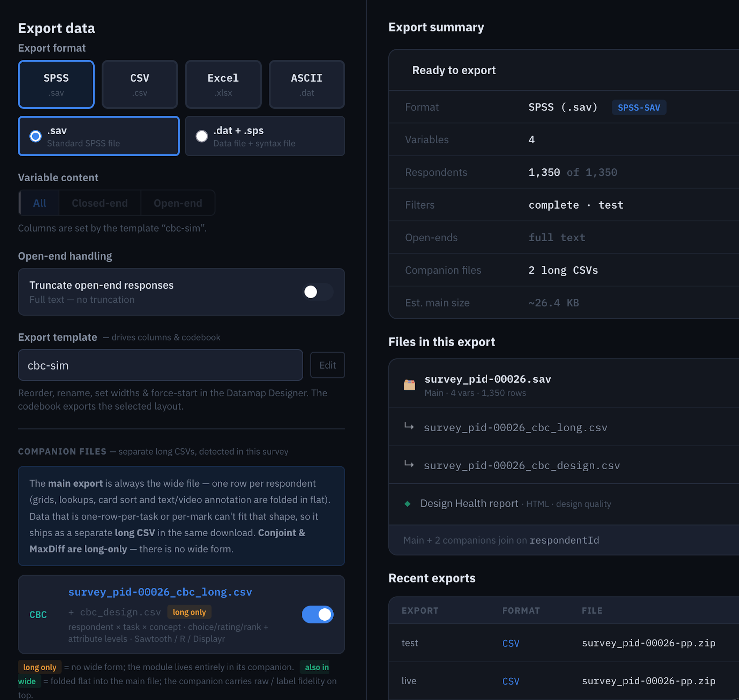This screenshot has height=700, width=739.
Task: Click the FORMAT column header
Action: pos(521,610)
